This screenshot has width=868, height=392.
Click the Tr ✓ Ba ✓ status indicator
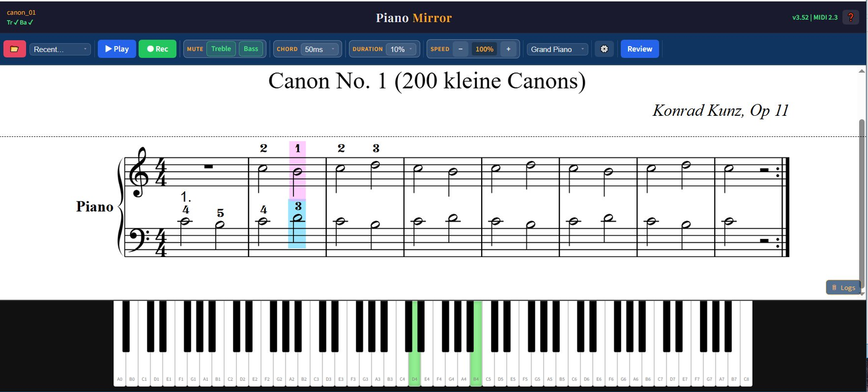[x=20, y=22]
